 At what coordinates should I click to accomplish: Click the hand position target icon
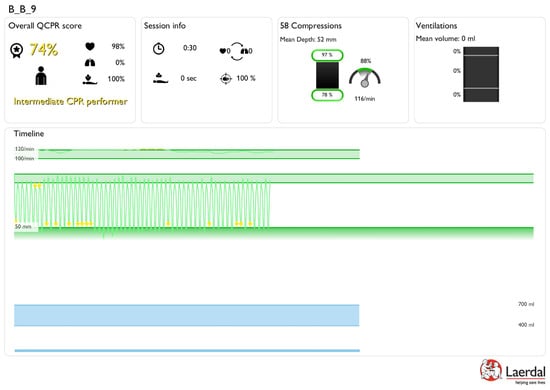tap(226, 79)
